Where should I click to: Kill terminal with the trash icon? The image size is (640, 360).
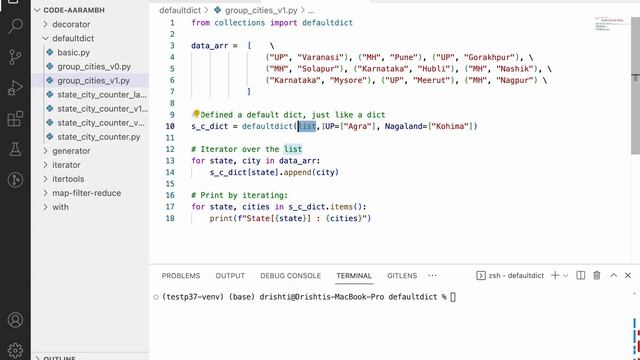pos(597,276)
